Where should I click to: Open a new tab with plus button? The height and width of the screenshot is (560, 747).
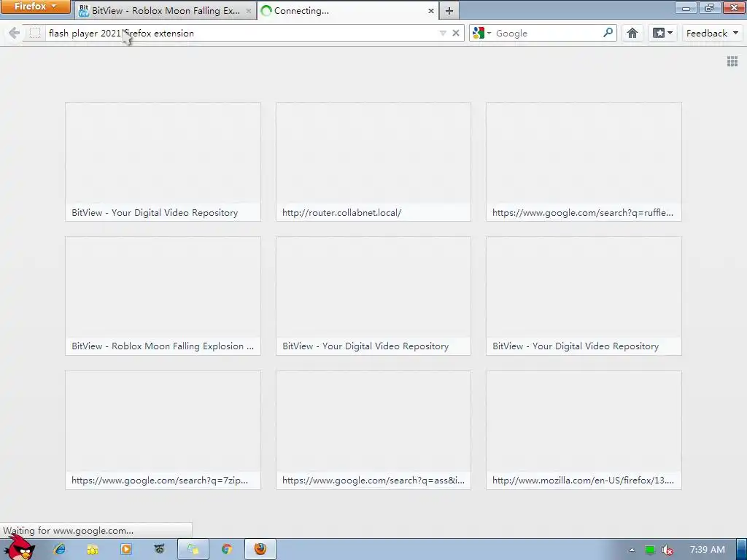[x=449, y=10]
